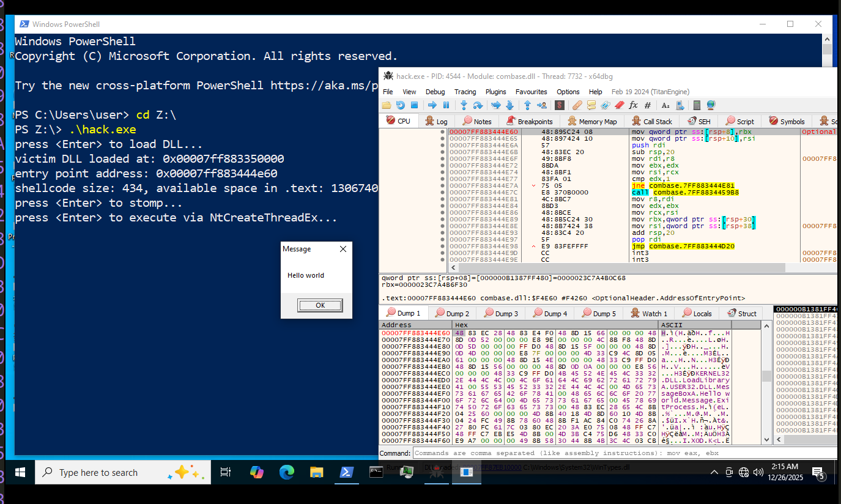841x504 pixels.
Task: Click the taskbar search box
Action: pos(122,472)
